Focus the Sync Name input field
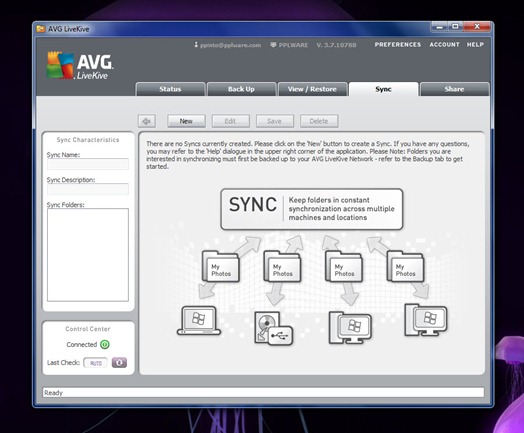 [88, 164]
